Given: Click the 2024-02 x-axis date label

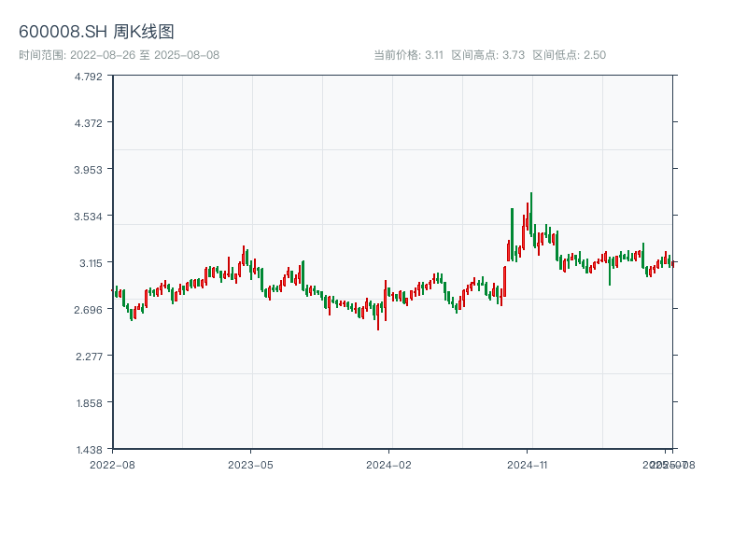Looking at the screenshot, I should [x=388, y=464].
